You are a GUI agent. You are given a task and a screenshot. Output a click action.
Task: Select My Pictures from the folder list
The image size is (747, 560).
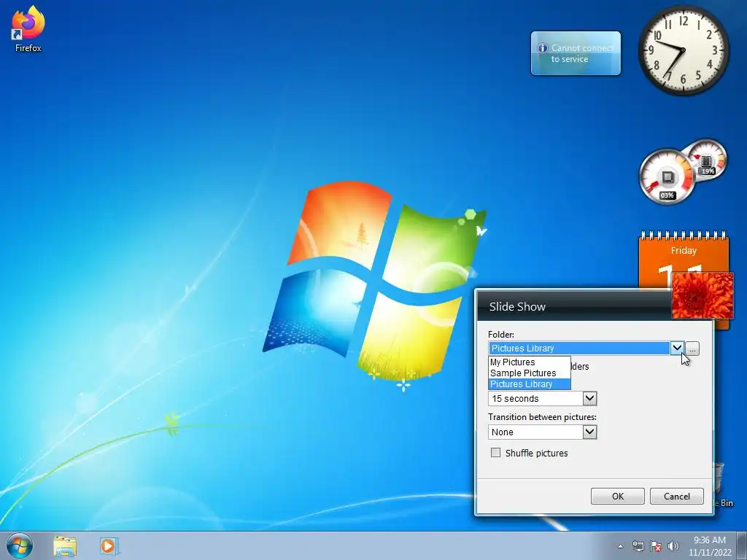click(530, 362)
